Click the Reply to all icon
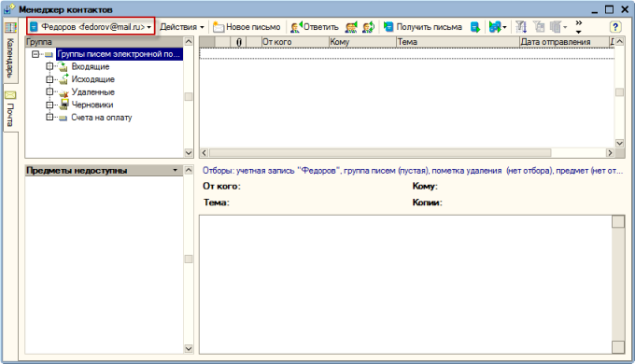635x364 pixels. tap(351, 27)
